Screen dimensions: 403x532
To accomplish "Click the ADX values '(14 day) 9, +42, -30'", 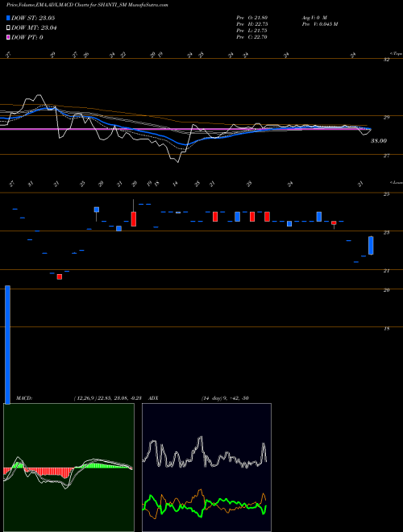I will coord(225,398).
